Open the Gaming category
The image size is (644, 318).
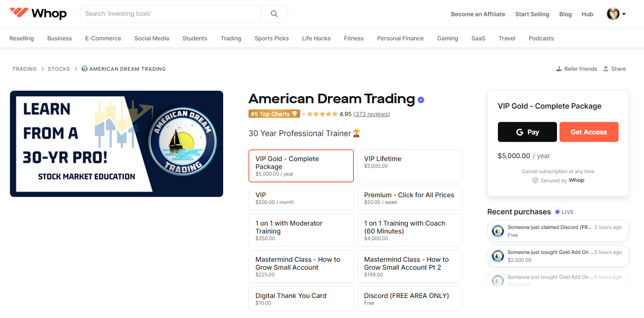pyautogui.click(x=448, y=38)
